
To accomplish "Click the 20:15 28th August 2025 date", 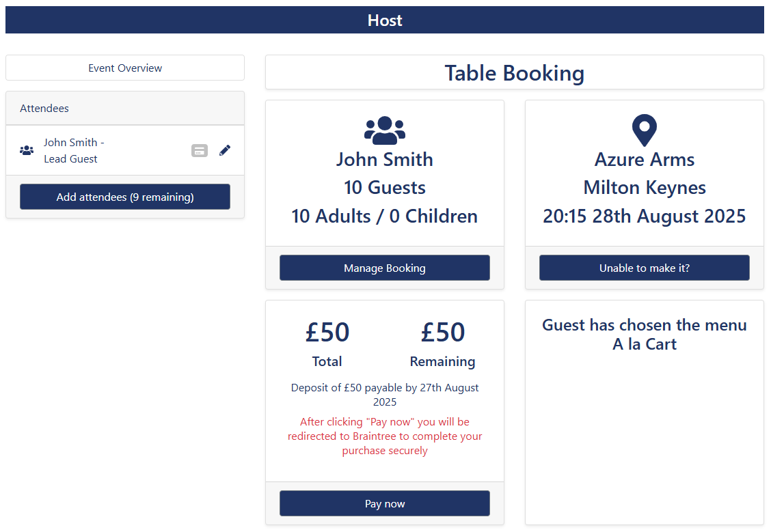I will 645,216.
